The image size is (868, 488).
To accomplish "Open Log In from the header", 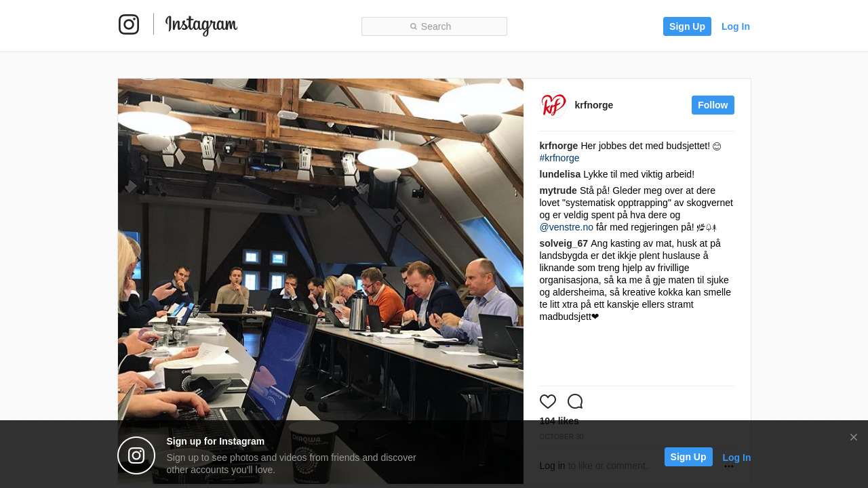I will [x=736, y=26].
